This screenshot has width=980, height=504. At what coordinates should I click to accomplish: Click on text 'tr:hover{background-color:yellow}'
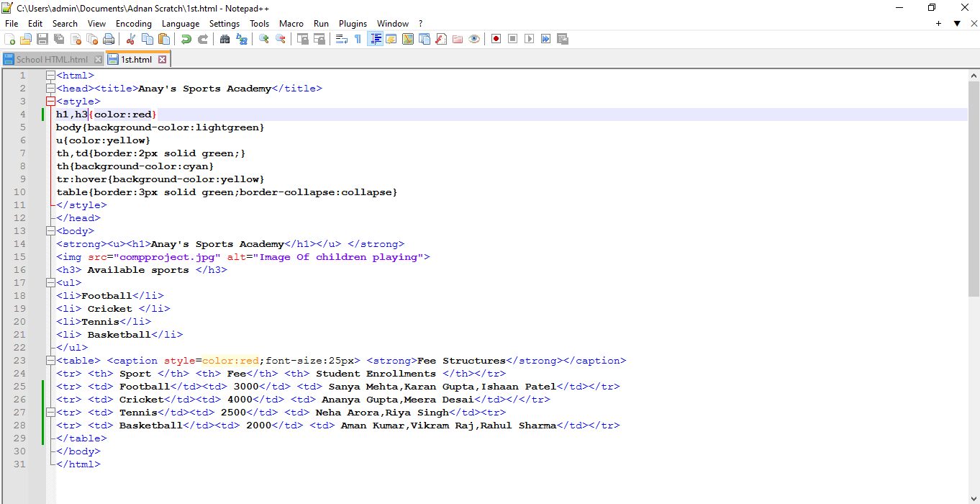pos(160,179)
